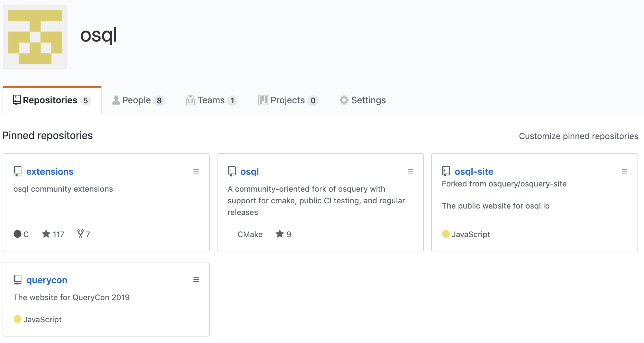644x343 pixels.
Task: Click the yellow JavaScript dot on osql-site
Action: click(446, 234)
